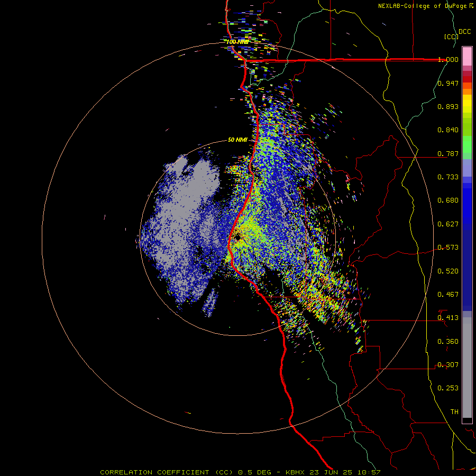Select the 0.307 scale value

tap(448, 365)
